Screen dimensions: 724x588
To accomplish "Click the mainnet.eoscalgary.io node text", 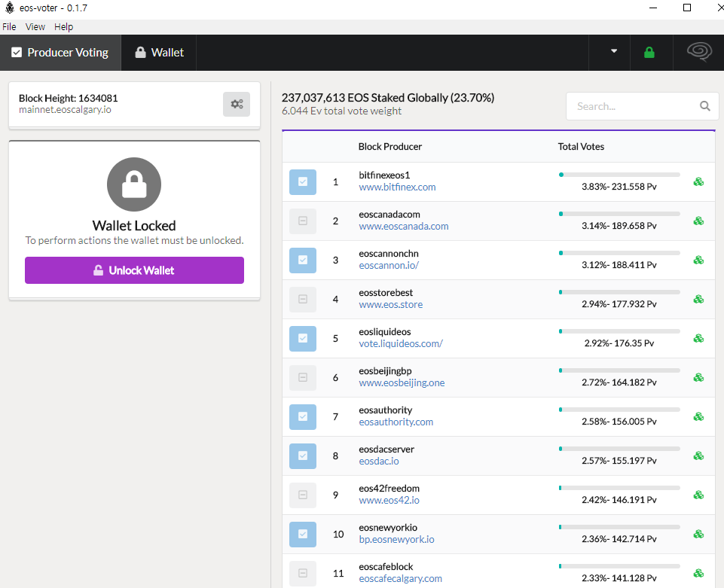I will pyautogui.click(x=65, y=110).
